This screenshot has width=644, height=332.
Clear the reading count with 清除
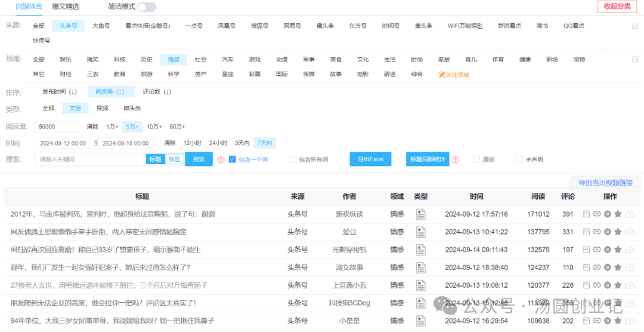[93, 127]
